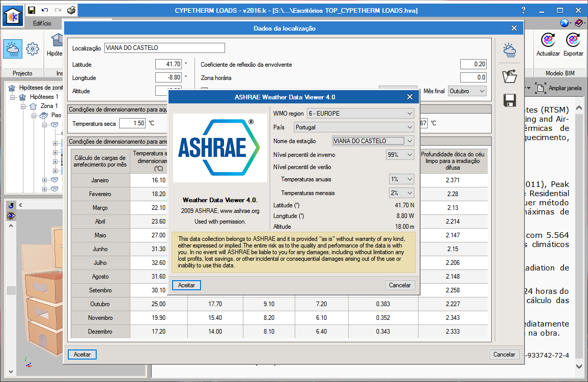Screen dimensions: 588x382
Task: Save the project with the top floppy icon
Action: [32, 10]
